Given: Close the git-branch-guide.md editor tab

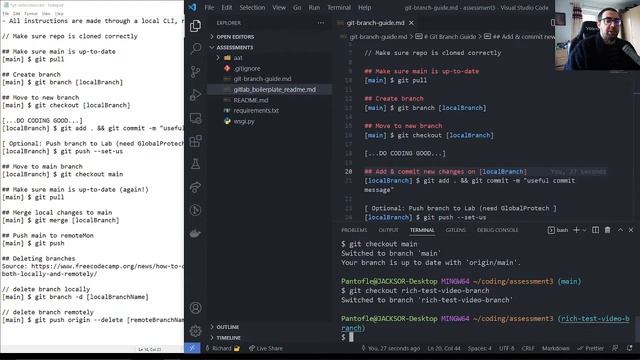Looking at the screenshot, I should click(x=411, y=23).
